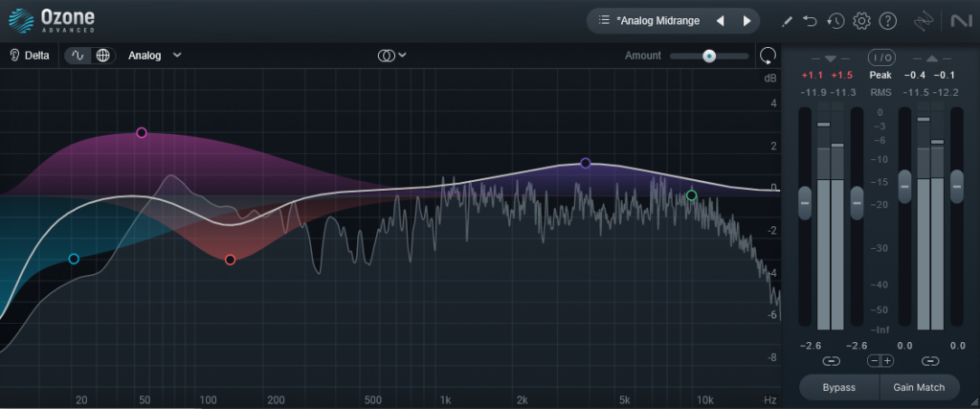Click the -0.1 output peak value
This screenshot has height=409, width=980.
(945, 75)
